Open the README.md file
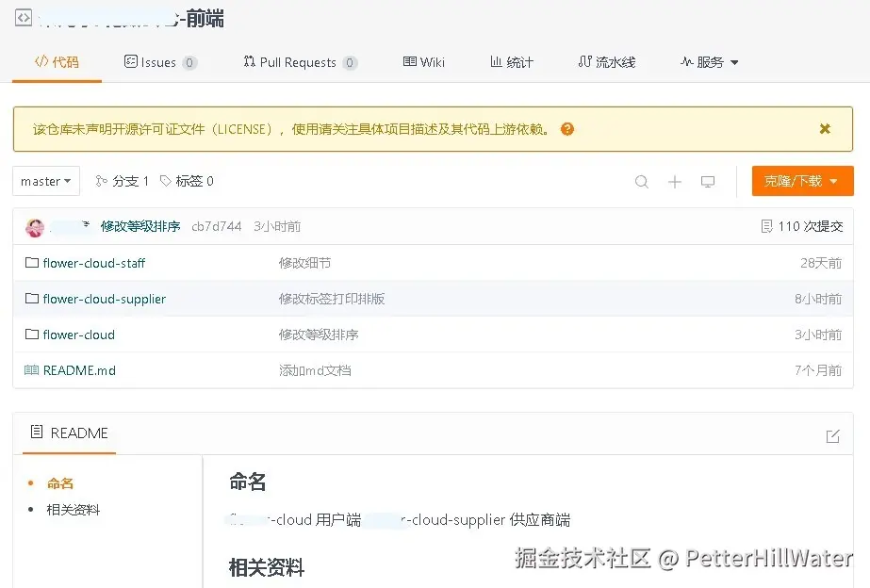The height and width of the screenshot is (588, 870). click(79, 370)
